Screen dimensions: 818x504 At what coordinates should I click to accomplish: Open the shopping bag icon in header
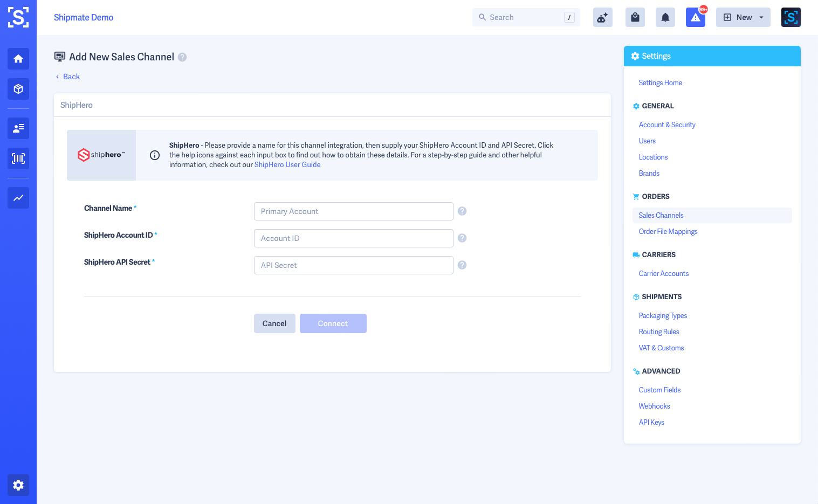pos(635,17)
